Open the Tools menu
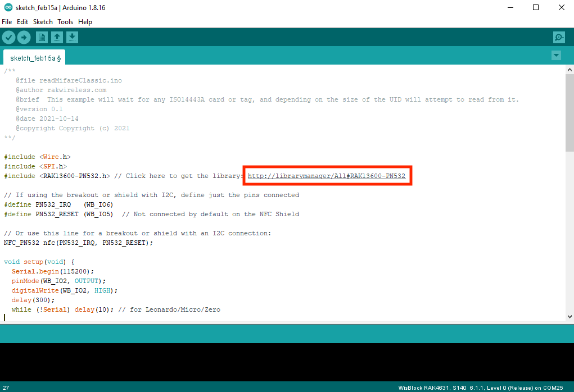 click(x=65, y=22)
